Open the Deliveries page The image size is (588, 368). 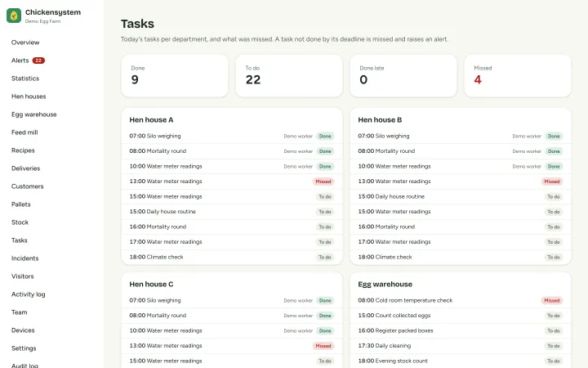point(25,168)
